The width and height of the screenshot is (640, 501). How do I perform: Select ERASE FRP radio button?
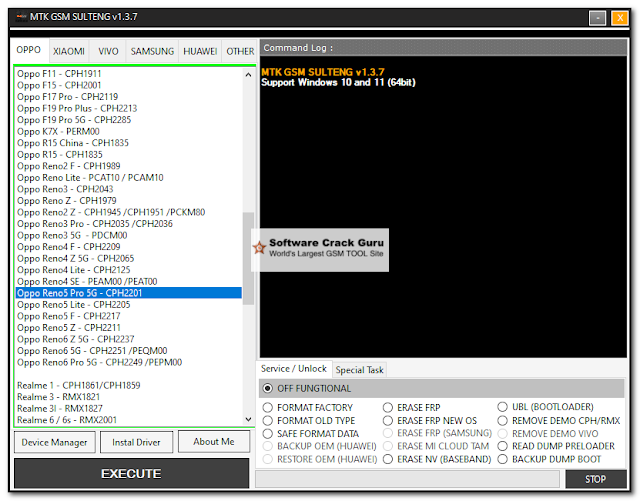388,407
